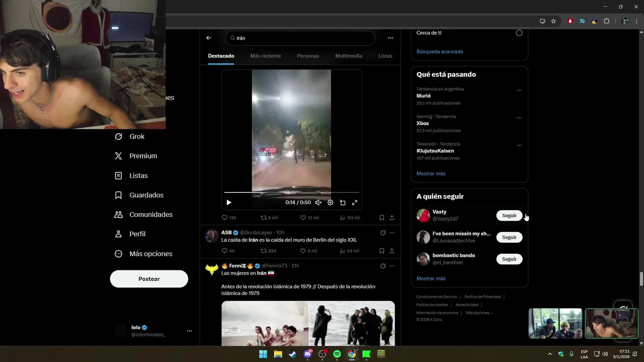
Task: Expand Más opciones in sidebar
Action: [x=144, y=254]
